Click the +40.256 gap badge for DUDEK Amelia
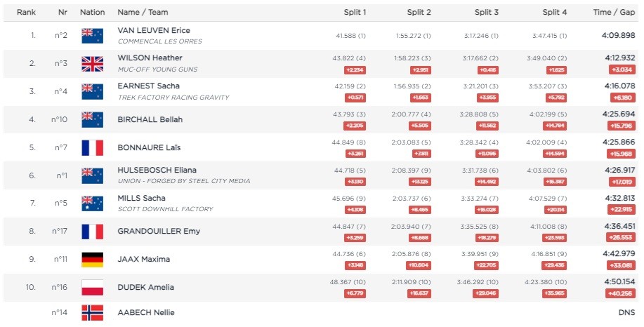 (621, 293)
